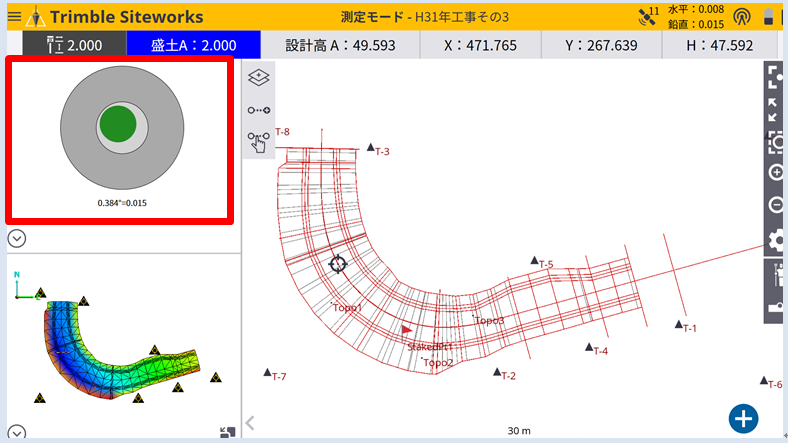788x443 pixels.
Task: Activate the tap-to-select points tool
Action: 258,142
